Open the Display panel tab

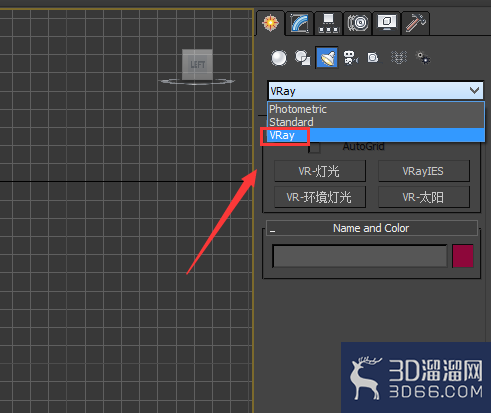387,23
